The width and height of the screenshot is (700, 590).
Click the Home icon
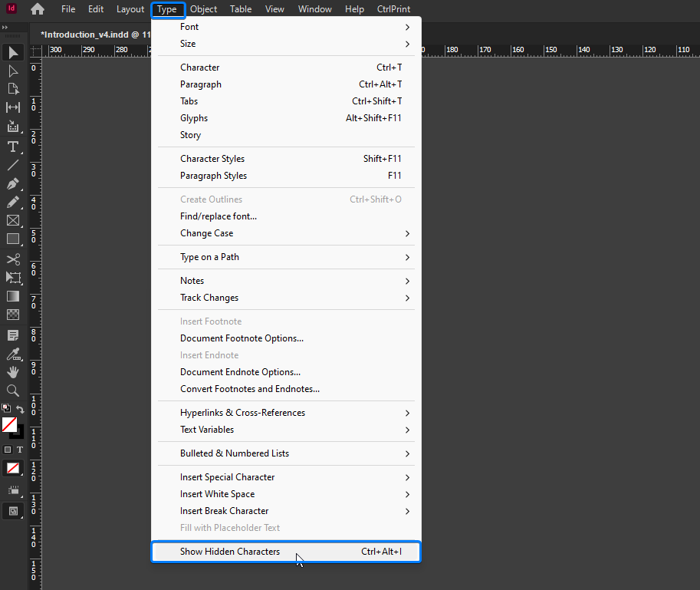click(x=38, y=9)
